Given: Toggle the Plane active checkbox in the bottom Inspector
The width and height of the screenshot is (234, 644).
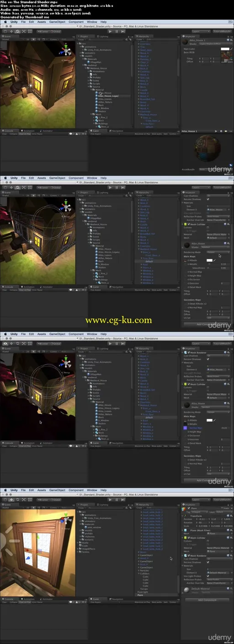Looking at the screenshot, I should [x=189, y=508].
